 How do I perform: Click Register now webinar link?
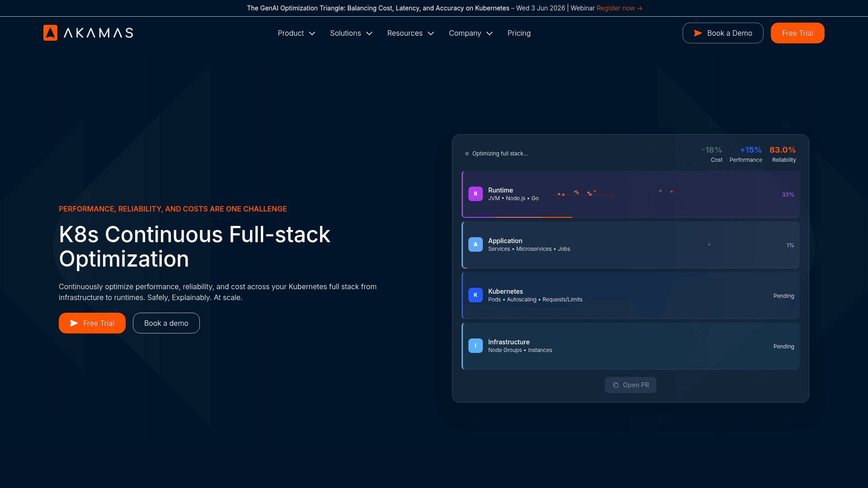[619, 8]
